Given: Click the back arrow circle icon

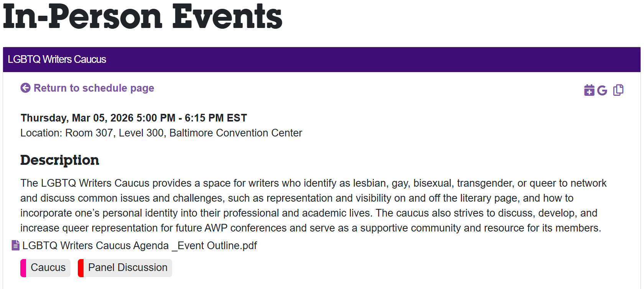Looking at the screenshot, I should (25, 88).
